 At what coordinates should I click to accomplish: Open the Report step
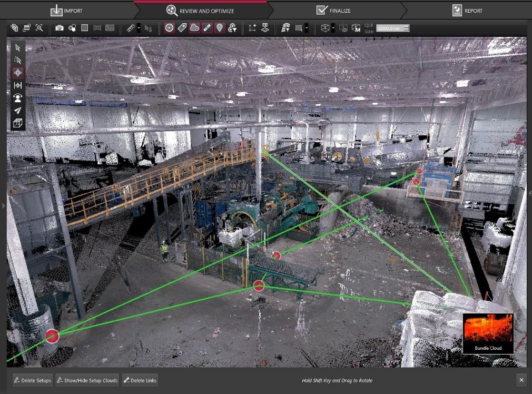click(x=467, y=11)
